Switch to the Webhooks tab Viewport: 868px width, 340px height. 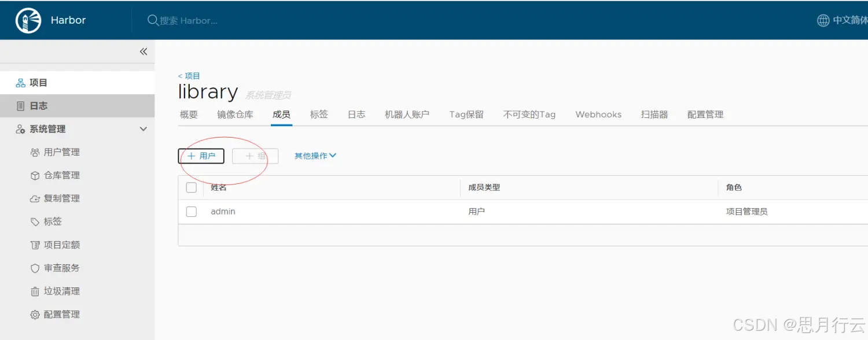[x=598, y=114]
